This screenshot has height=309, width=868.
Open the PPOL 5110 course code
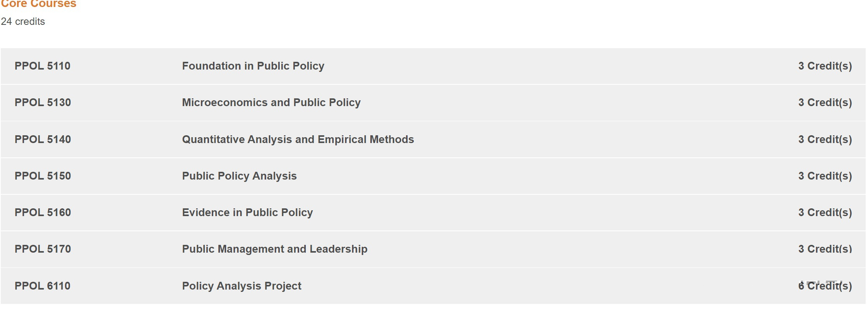[x=42, y=66]
